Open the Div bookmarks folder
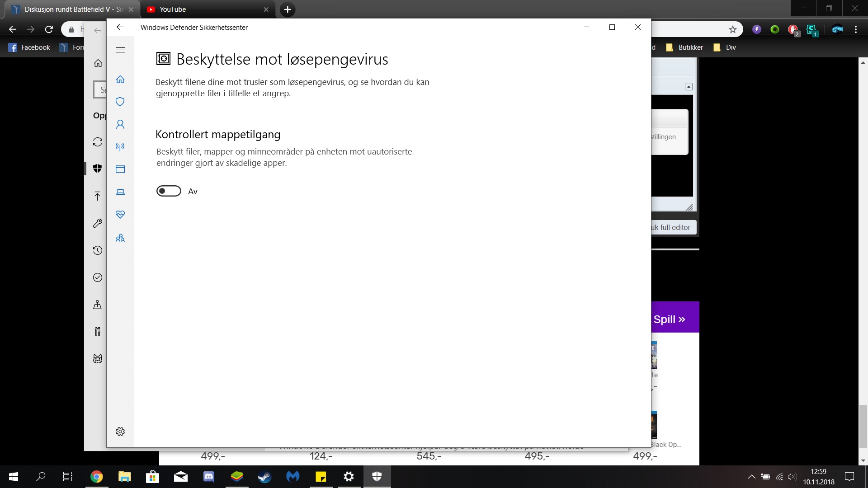Screen dimensions: 868x488 coord(725,47)
